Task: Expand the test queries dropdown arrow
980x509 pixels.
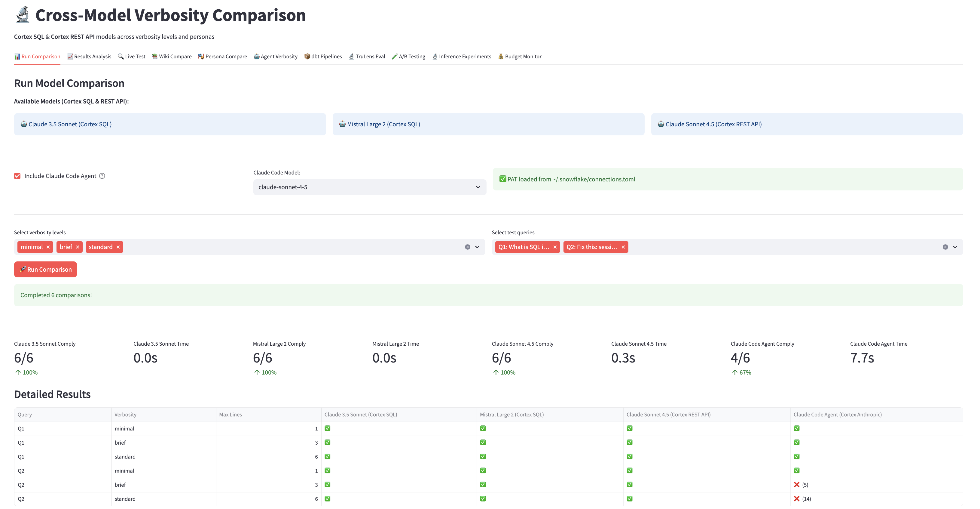Action: pyautogui.click(x=955, y=247)
